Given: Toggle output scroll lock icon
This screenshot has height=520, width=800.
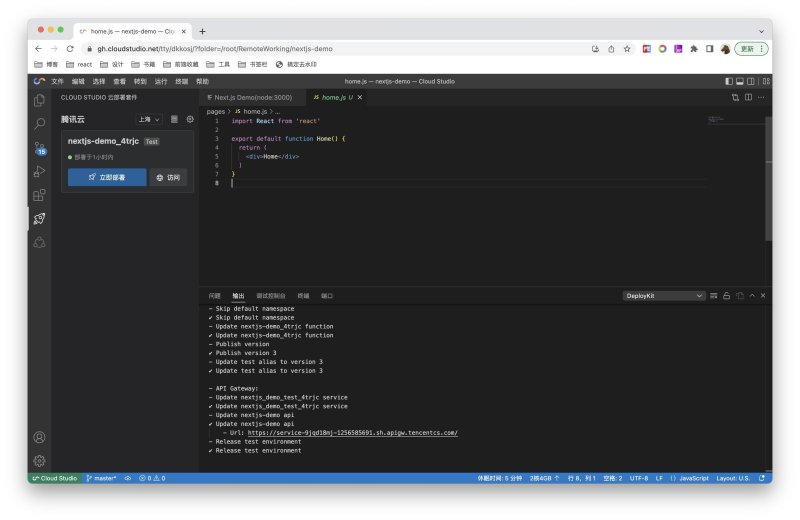Looking at the screenshot, I should point(727,295).
